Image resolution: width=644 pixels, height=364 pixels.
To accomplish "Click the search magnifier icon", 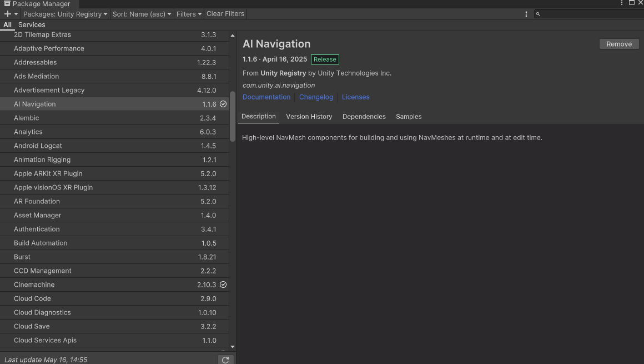I will (538, 14).
